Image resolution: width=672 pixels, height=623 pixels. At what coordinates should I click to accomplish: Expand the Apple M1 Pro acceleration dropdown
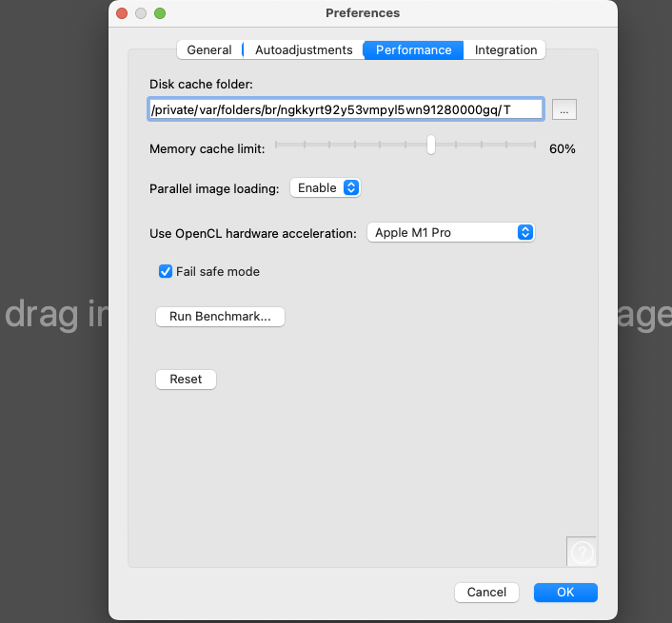[451, 232]
